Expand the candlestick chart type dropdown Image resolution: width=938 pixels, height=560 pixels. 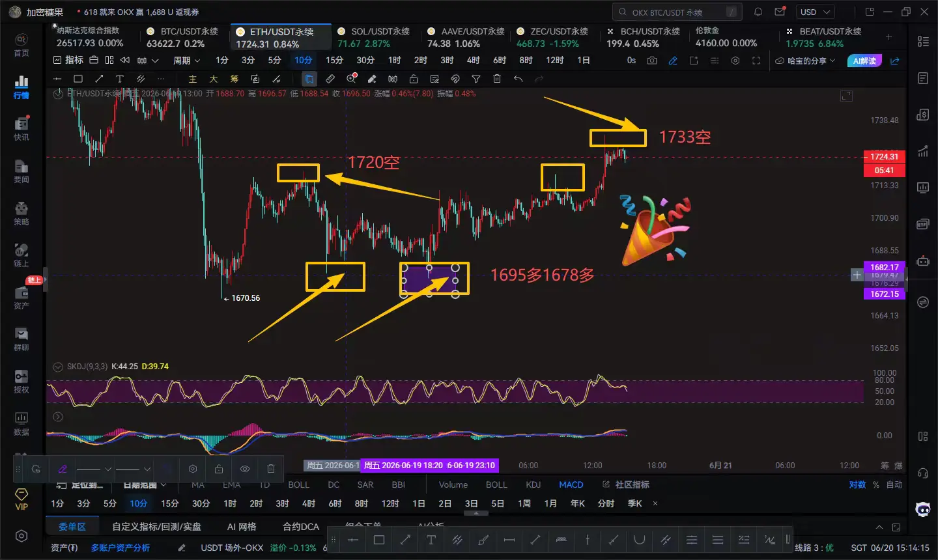148,61
